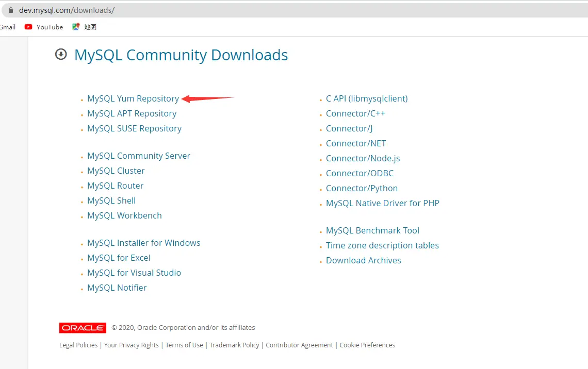The width and height of the screenshot is (588, 369).
Task: Click the lock icon in address bar
Action: (11, 10)
